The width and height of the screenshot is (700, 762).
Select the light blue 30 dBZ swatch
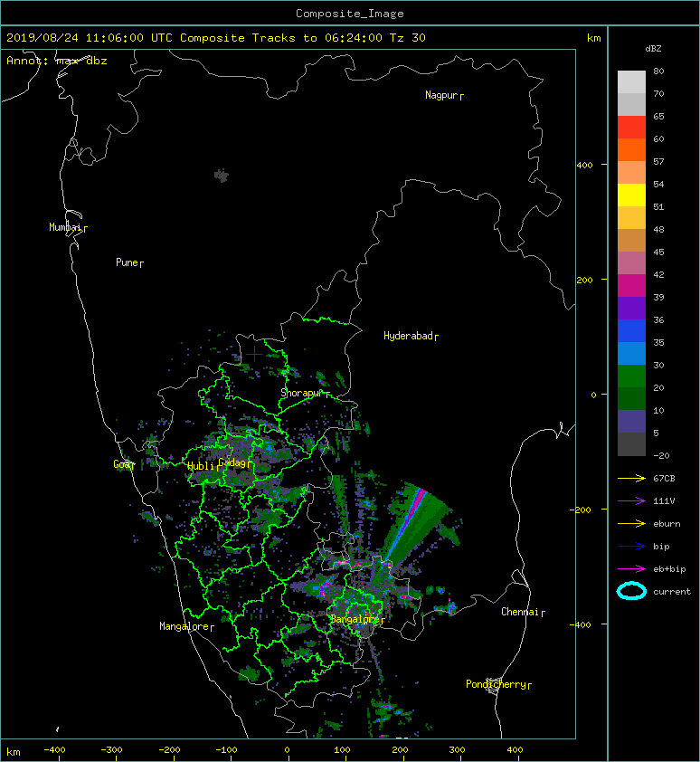point(631,353)
